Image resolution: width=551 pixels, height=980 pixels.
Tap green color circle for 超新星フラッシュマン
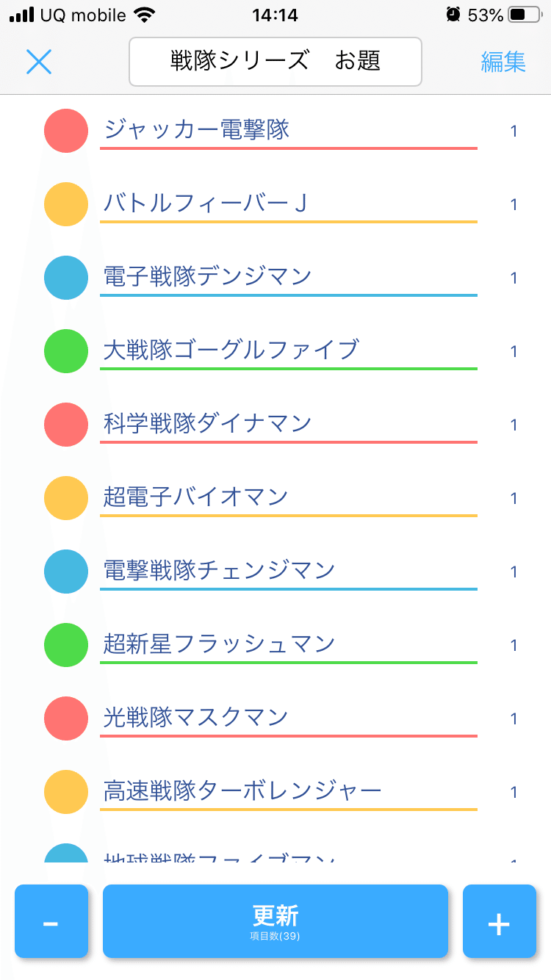pyautogui.click(x=66, y=645)
